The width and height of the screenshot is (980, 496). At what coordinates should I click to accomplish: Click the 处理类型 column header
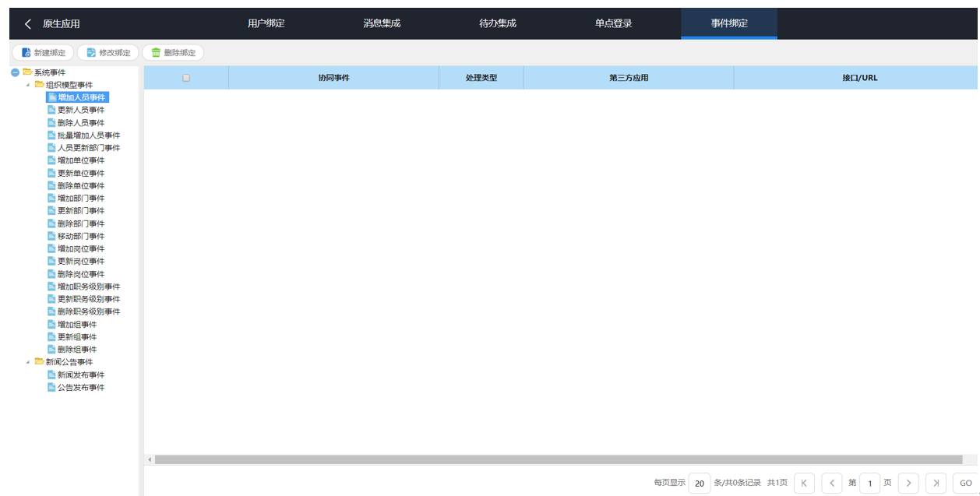(481, 78)
